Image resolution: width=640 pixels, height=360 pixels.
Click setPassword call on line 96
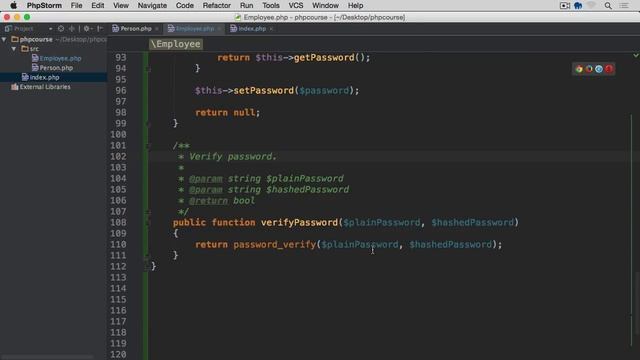coord(264,90)
